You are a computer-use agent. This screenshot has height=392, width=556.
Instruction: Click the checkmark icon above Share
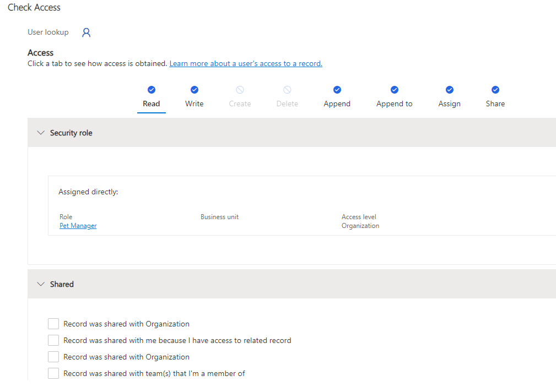(495, 89)
